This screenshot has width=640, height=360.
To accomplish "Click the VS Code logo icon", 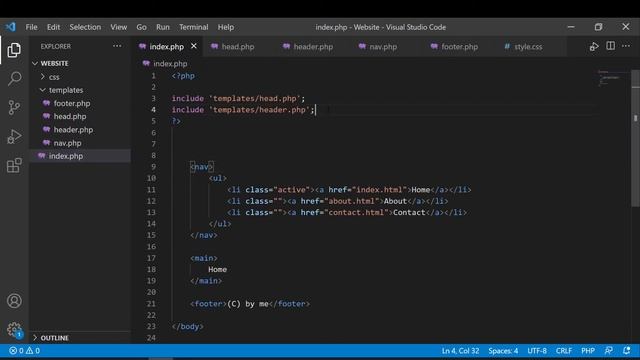I will pyautogui.click(x=11, y=27).
